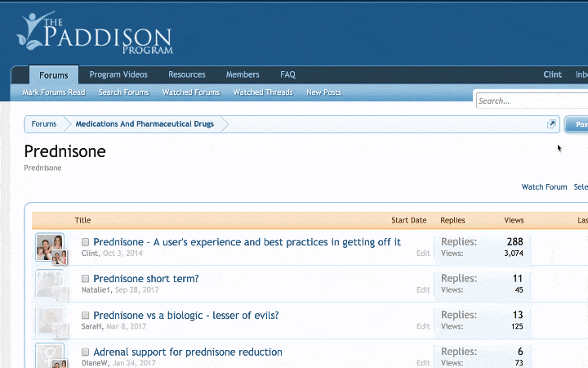
Task: Open Watched Threads
Action: (x=263, y=92)
